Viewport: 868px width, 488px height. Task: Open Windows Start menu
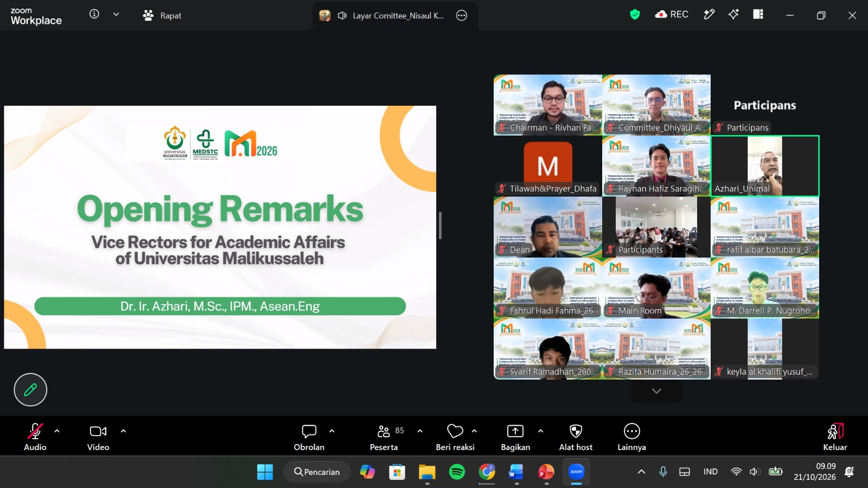click(x=265, y=472)
